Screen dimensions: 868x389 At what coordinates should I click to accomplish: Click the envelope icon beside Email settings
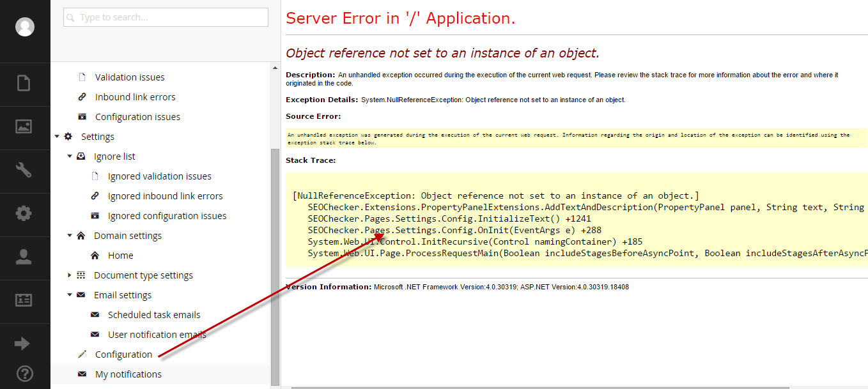pyautogui.click(x=81, y=295)
